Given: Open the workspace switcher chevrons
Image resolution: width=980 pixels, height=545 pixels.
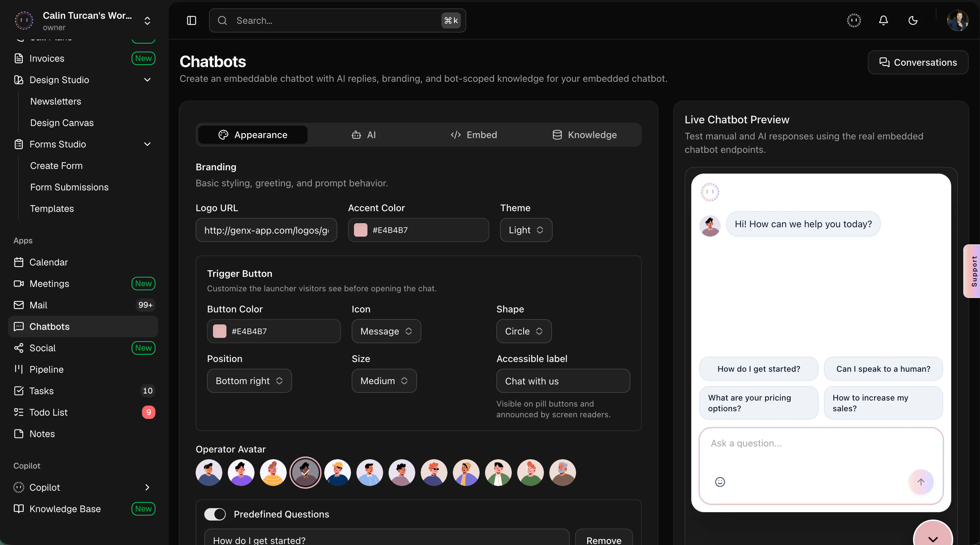Looking at the screenshot, I should click(148, 20).
